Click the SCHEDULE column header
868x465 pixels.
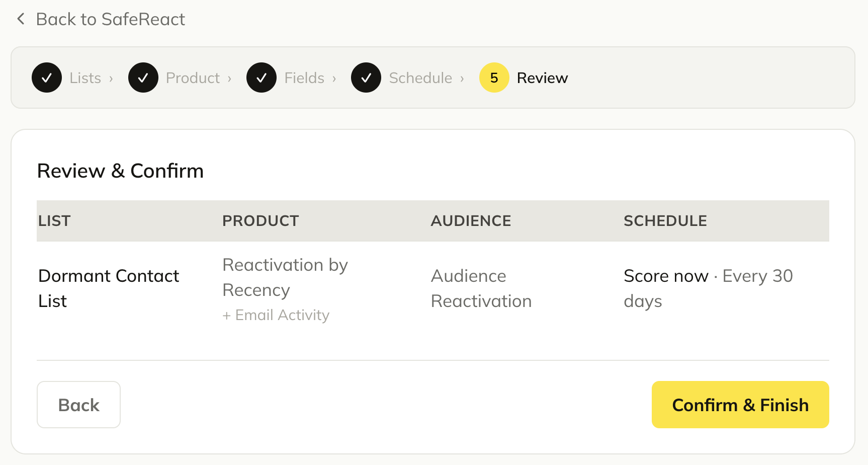pyautogui.click(x=665, y=221)
